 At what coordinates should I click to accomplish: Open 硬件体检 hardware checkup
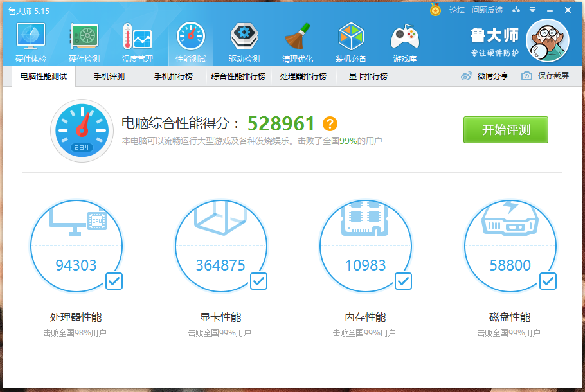31,42
